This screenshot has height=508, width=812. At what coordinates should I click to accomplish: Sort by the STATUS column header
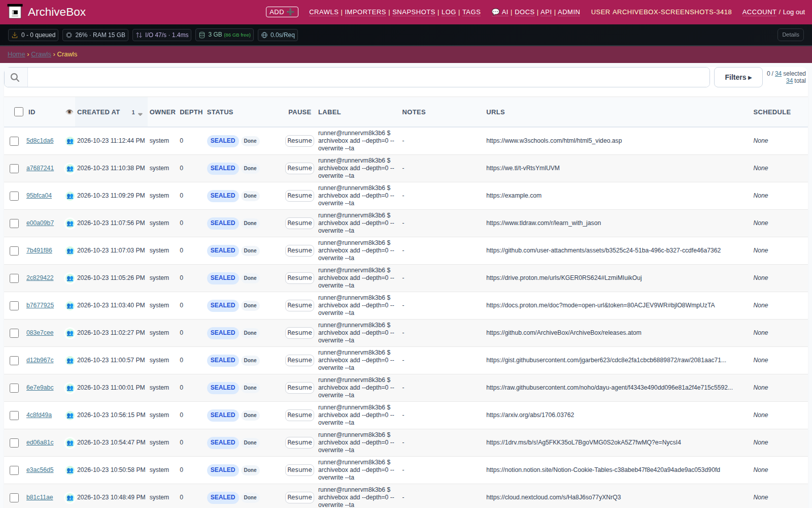pyautogui.click(x=220, y=112)
